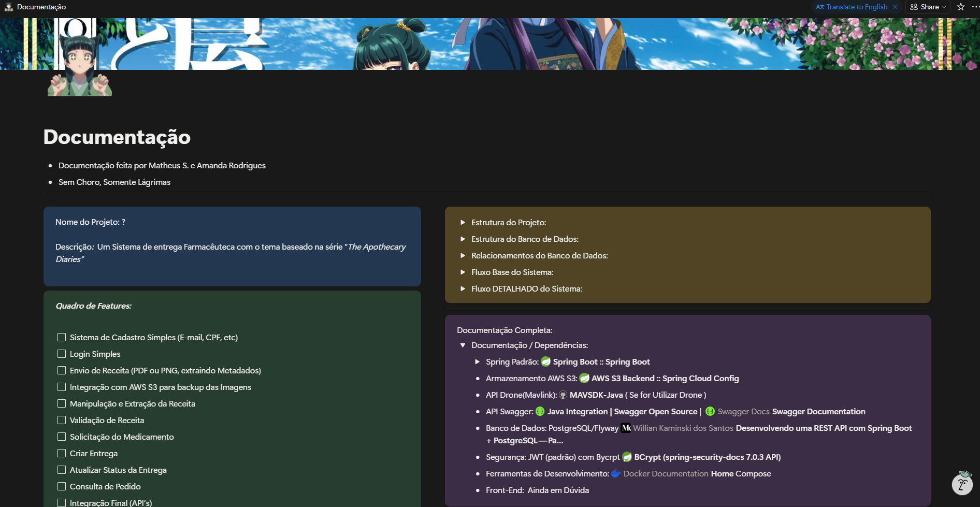Open the three-dots page menu
This screenshot has width=980, height=507.
pos(975,7)
